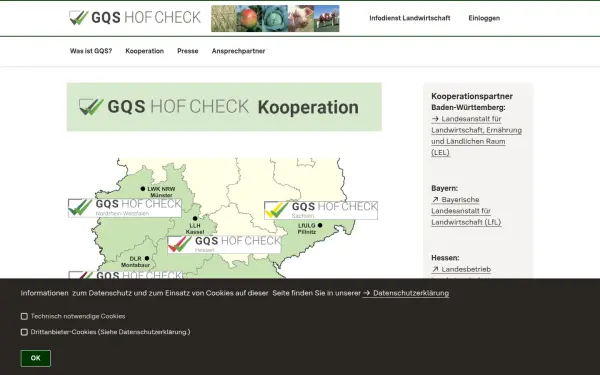Click the DLR Montabaur map marker
Screen dimensions: 600x375
coord(147,258)
